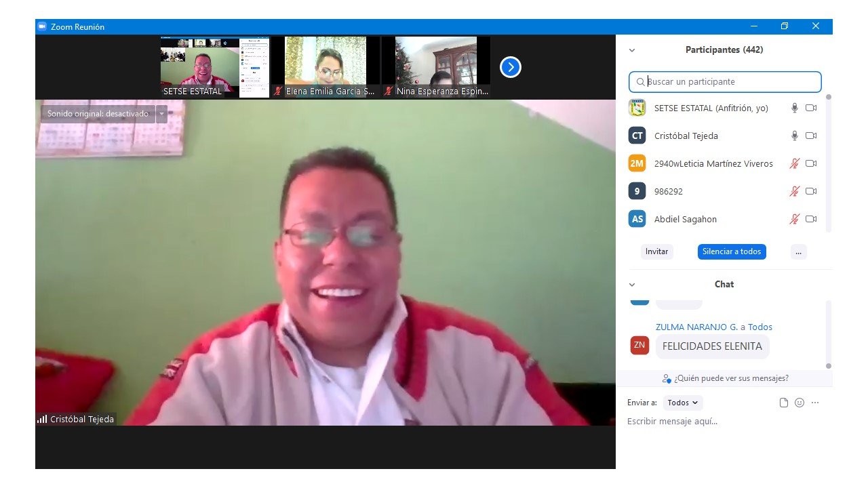The height and width of the screenshot is (488, 868).
Task: Click the file attachment icon in chat
Action: tap(784, 403)
